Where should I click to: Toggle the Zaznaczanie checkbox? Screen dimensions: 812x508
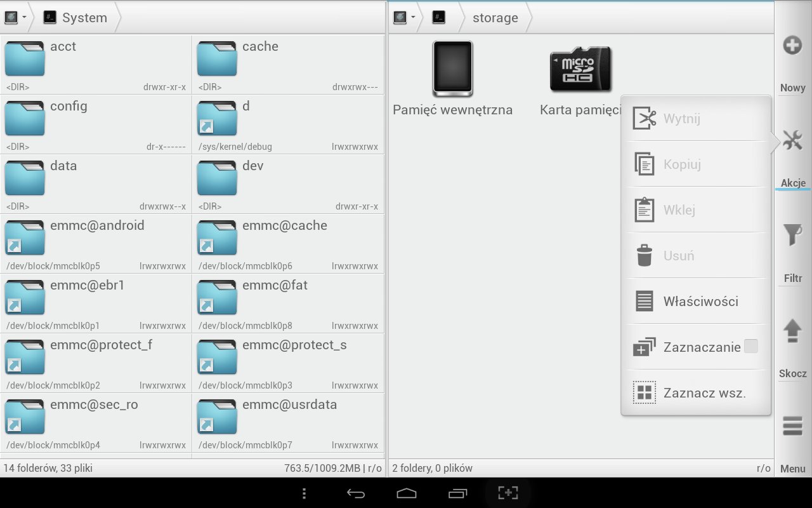tap(750, 346)
